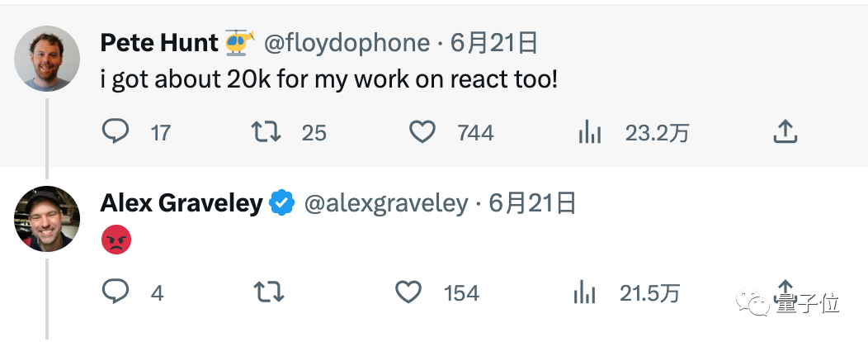Open the @floydophone handle link
Image resolution: width=868 pixels, height=342 pixels.
pyautogui.click(x=346, y=43)
